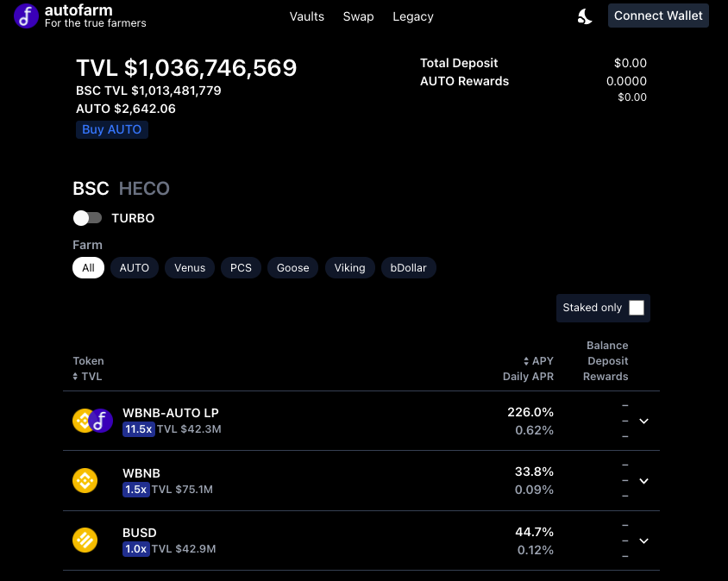Click the BSC TVL $1,013,481,779 text
Screen dimensions: 728x581
[148, 91]
